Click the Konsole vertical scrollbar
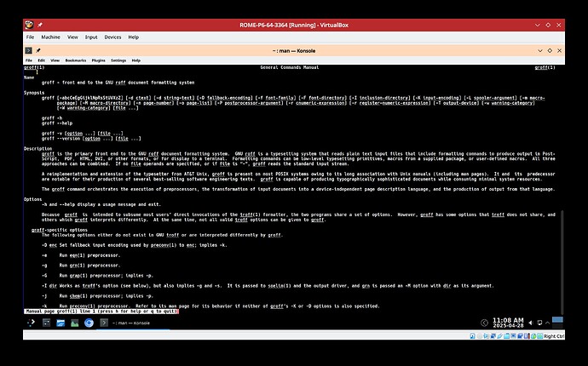Image resolution: width=588 pixels, height=366 pixels. pos(562,262)
